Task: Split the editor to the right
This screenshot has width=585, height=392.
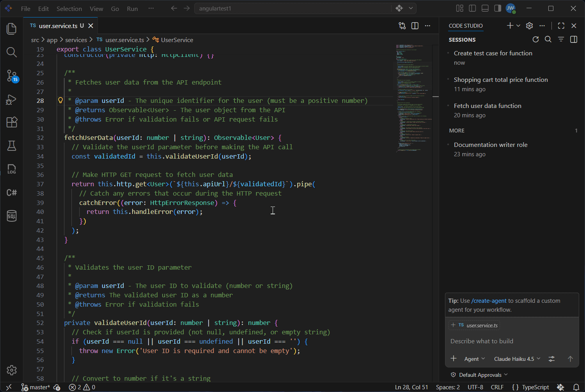Action: 415,26
